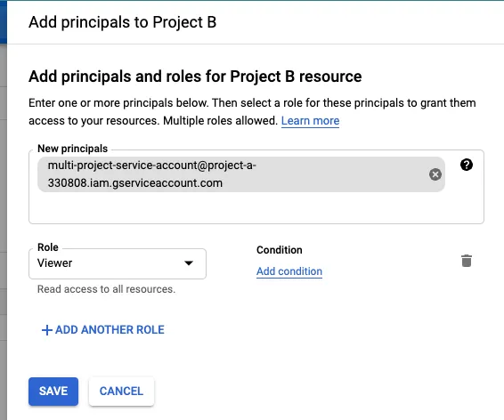The image size is (504, 420).
Task: Expand the Role dropdown arrow
Action: pos(189,263)
